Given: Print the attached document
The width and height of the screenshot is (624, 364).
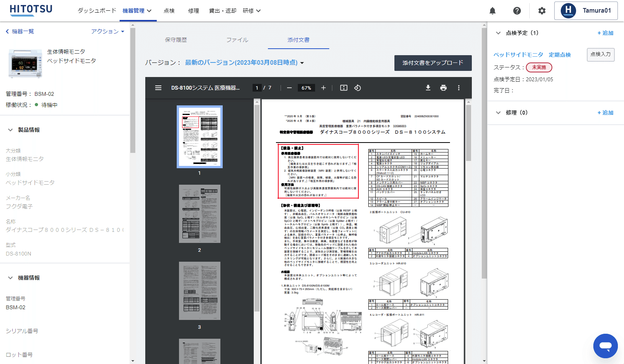Looking at the screenshot, I should click(x=443, y=88).
